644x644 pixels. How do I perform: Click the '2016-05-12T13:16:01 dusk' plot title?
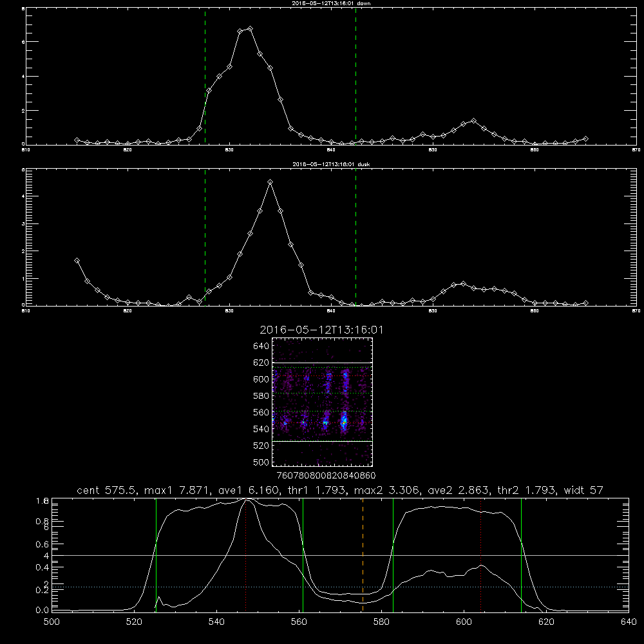coord(331,164)
